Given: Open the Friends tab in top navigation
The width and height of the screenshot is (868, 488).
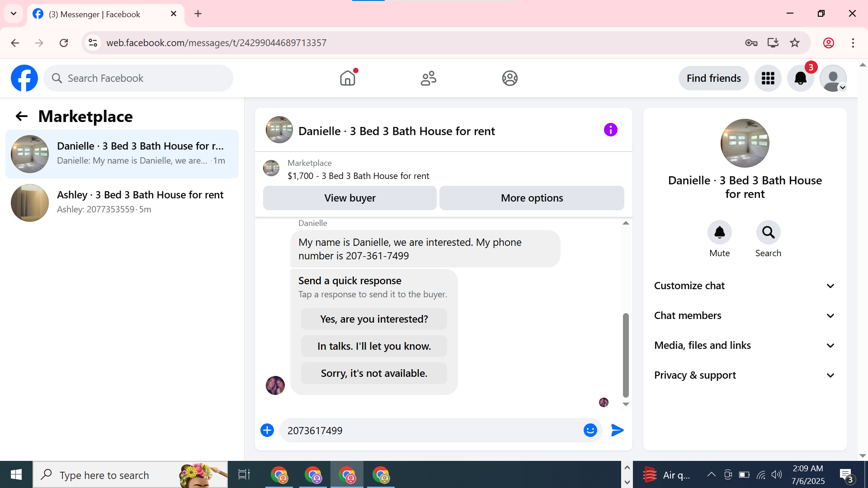Looking at the screenshot, I should pos(428,78).
